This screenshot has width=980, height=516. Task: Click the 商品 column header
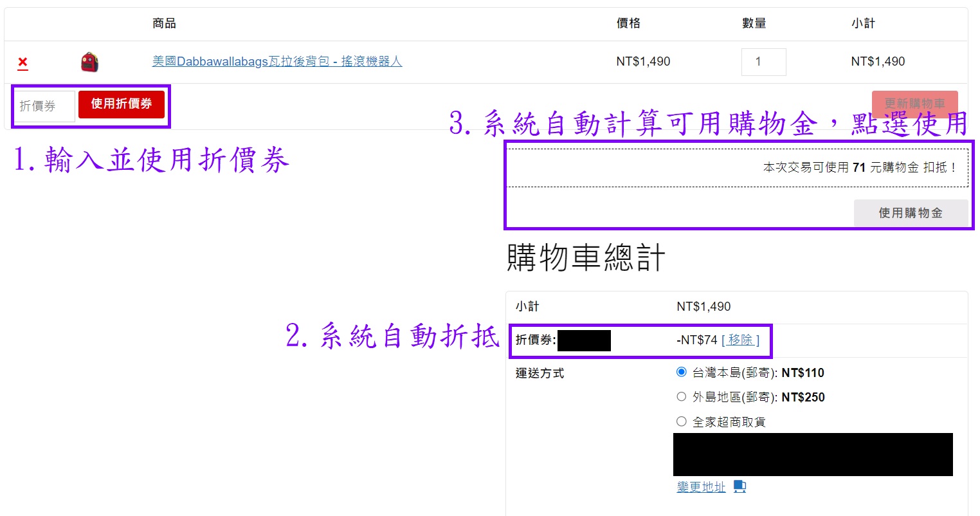pyautogui.click(x=164, y=24)
